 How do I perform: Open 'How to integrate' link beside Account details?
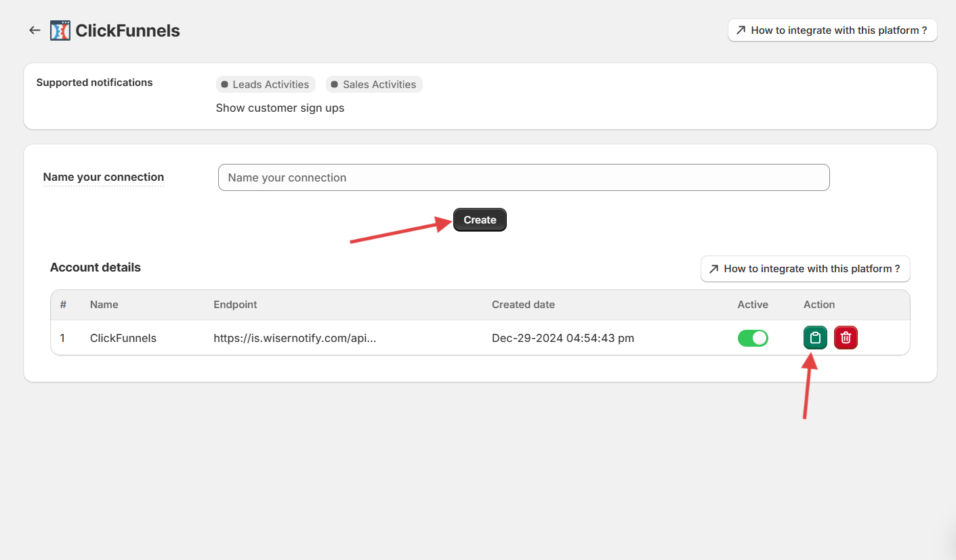(805, 269)
